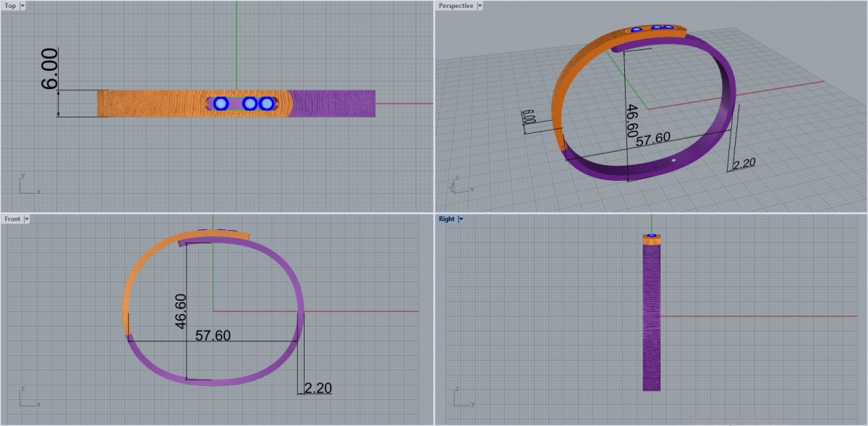Click the axis icon in Front viewport
This screenshot has width=868, height=426.
(29, 397)
